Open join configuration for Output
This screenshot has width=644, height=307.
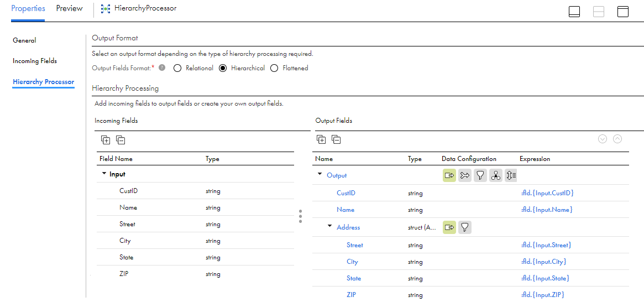click(465, 175)
